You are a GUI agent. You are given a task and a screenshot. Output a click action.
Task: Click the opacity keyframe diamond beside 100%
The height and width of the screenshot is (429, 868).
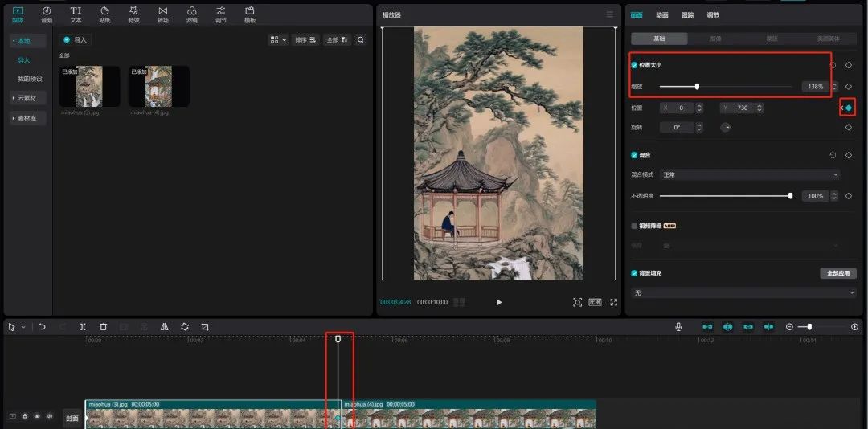pos(849,196)
